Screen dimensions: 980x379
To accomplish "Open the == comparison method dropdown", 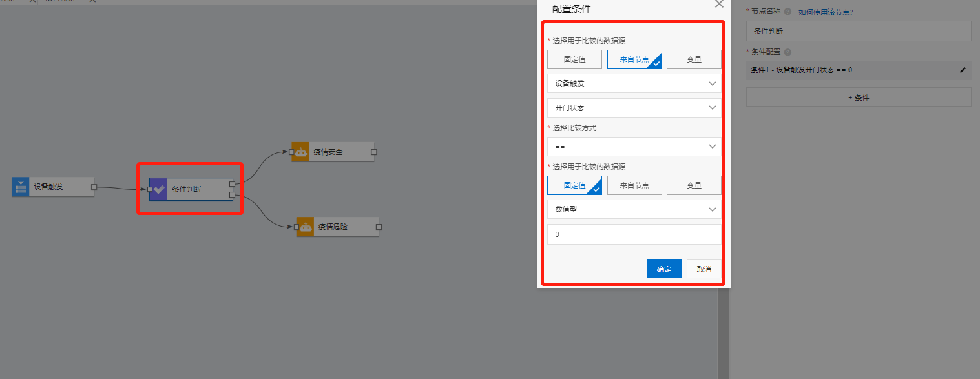I will [x=634, y=146].
